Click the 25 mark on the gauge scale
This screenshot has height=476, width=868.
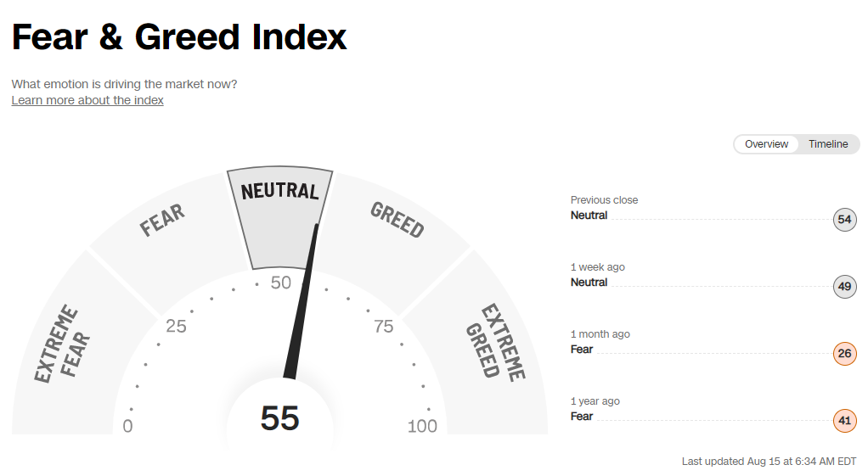click(x=176, y=326)
